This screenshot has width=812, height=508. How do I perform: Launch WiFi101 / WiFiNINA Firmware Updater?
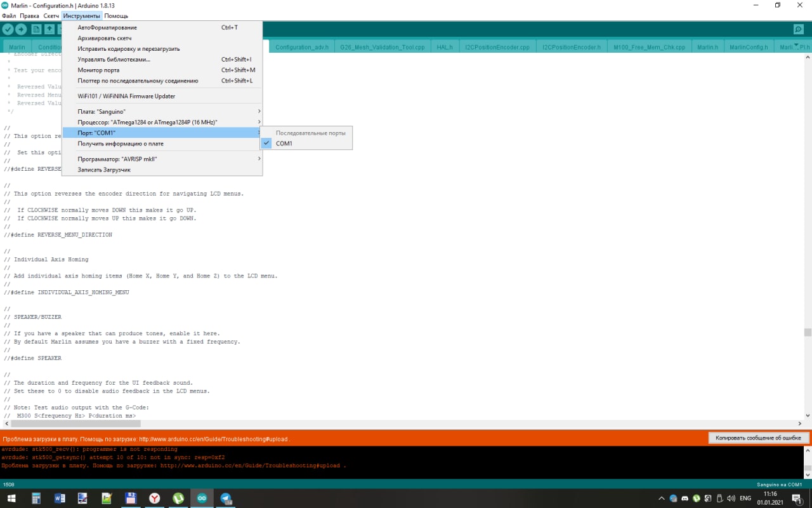162,96
